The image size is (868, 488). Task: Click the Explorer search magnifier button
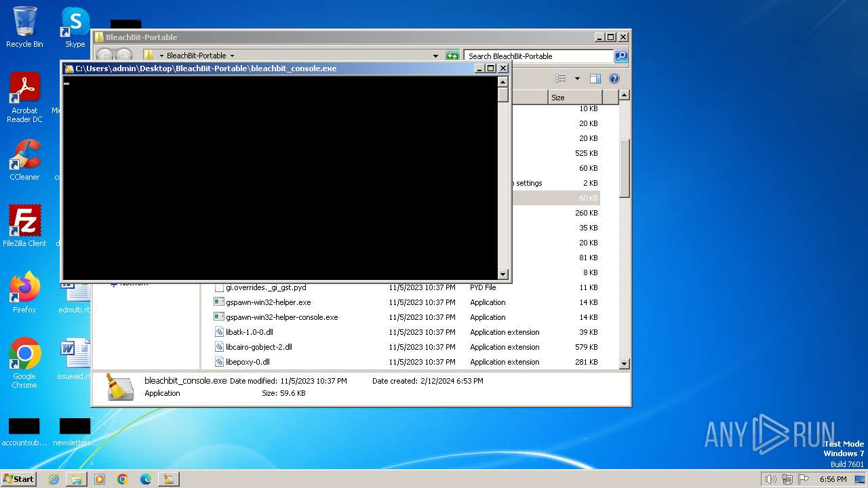coord(620,56)
